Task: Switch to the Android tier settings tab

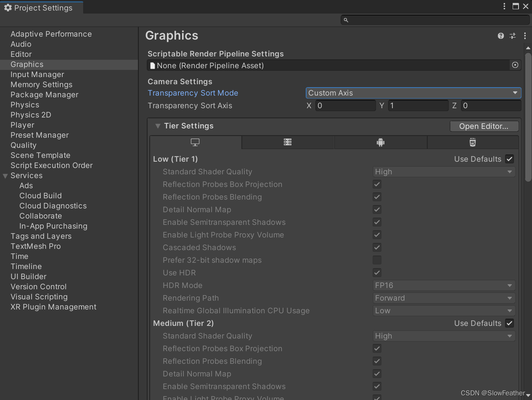Action: click(x=381, y=142)
